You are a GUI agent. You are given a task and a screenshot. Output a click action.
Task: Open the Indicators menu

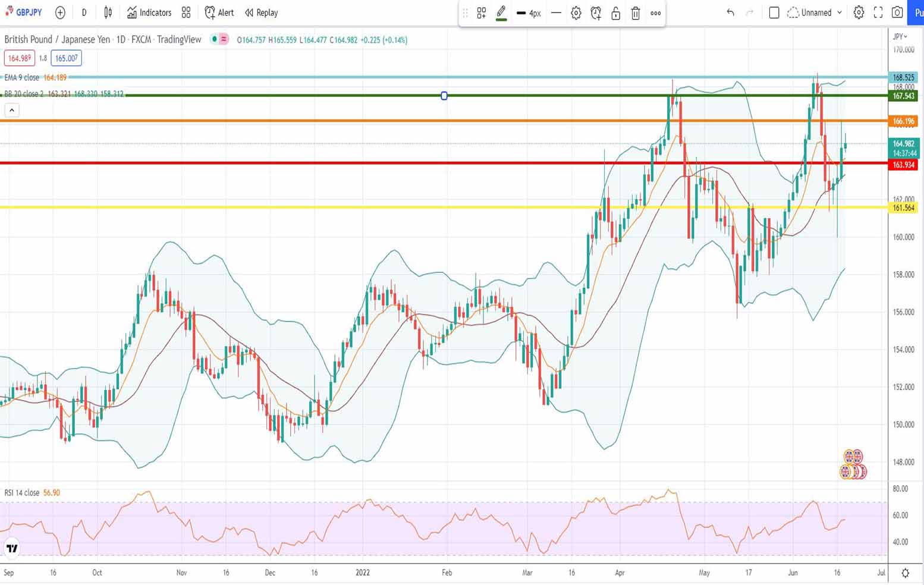tap(149, 12)
